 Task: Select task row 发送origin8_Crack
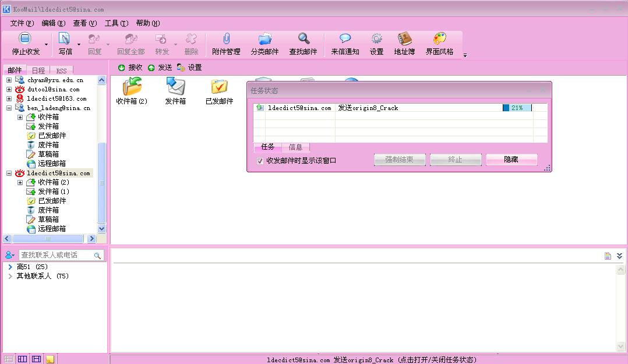click(x=400, y=108)
